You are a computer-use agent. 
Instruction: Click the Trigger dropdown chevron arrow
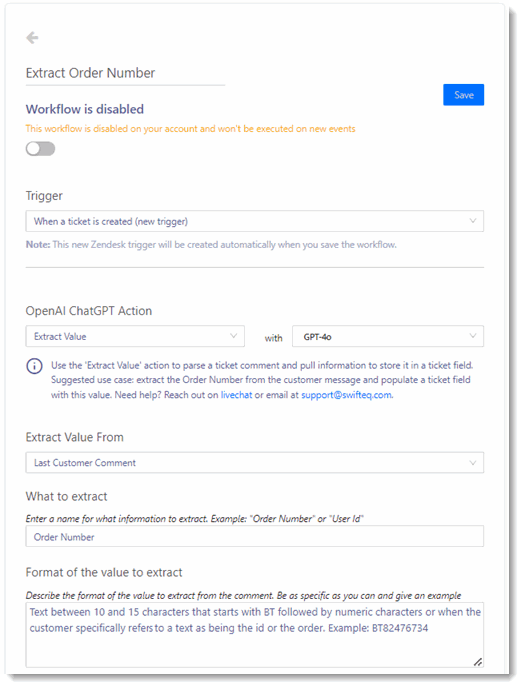point(473,221)
